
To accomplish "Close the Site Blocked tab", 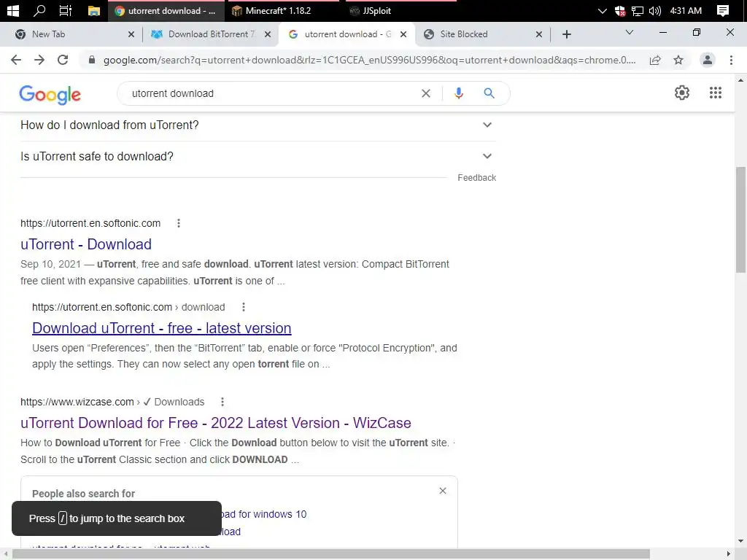I will coord(539,34).
